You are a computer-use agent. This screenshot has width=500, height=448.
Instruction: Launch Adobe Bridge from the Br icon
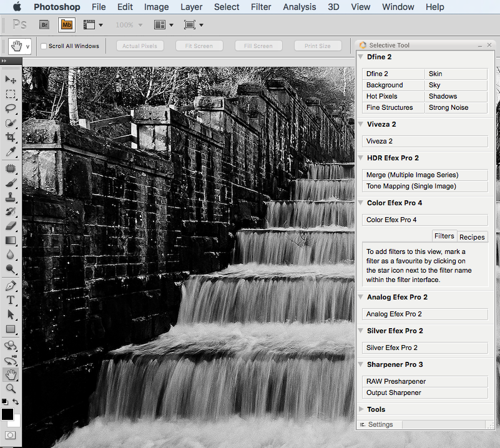click(x=44, y=25)
